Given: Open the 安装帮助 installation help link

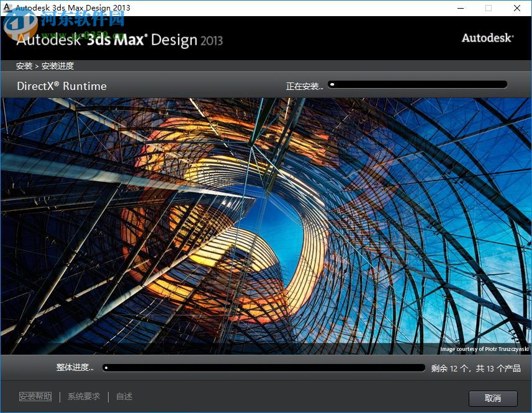Looking at the screenshot, I should point(35,396).
